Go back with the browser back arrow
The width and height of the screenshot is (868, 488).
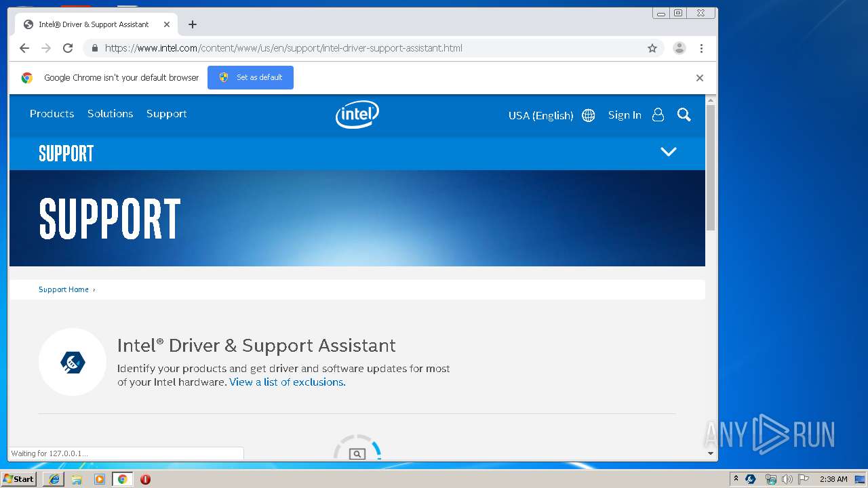click(x=24, y=48)
